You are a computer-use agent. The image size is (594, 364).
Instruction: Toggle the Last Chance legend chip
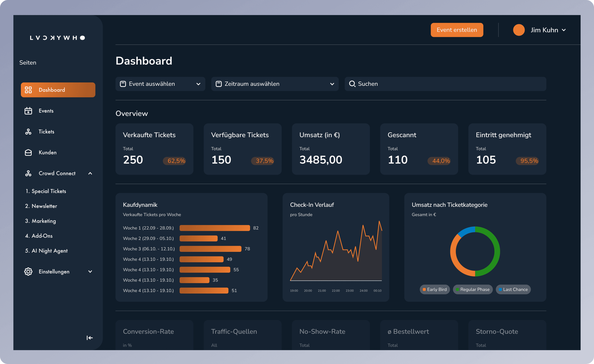pyautogui.click(x=513, y=289)
